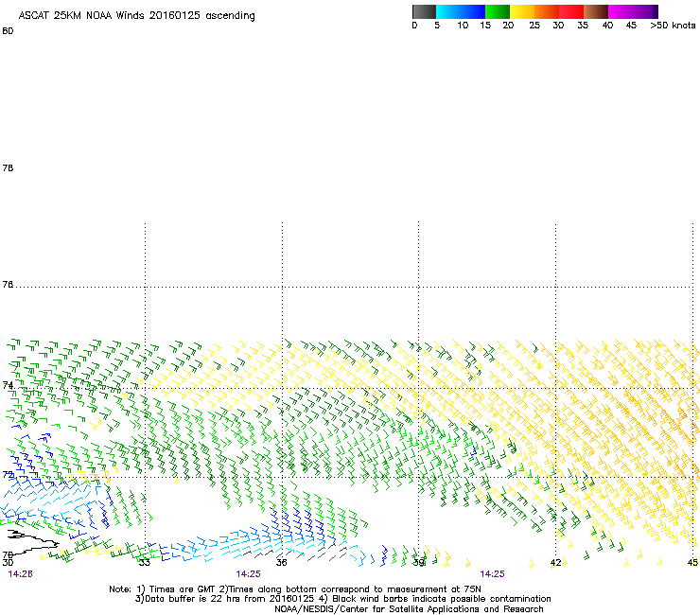Screen dimensions: 700x615
Task: Click the red 30-35 knots legend segment
Action: (571, 11)
